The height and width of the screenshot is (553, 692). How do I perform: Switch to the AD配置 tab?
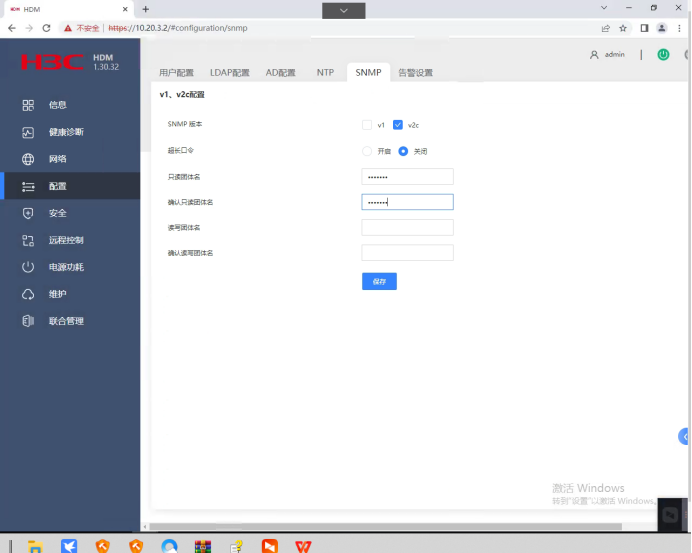pyautogui.click(x=280, y=73)
